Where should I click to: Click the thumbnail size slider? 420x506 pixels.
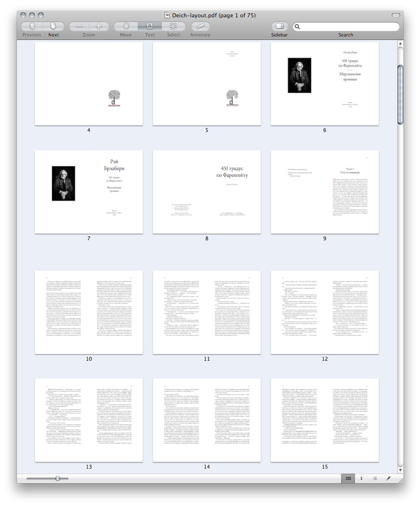pos(58,478)
